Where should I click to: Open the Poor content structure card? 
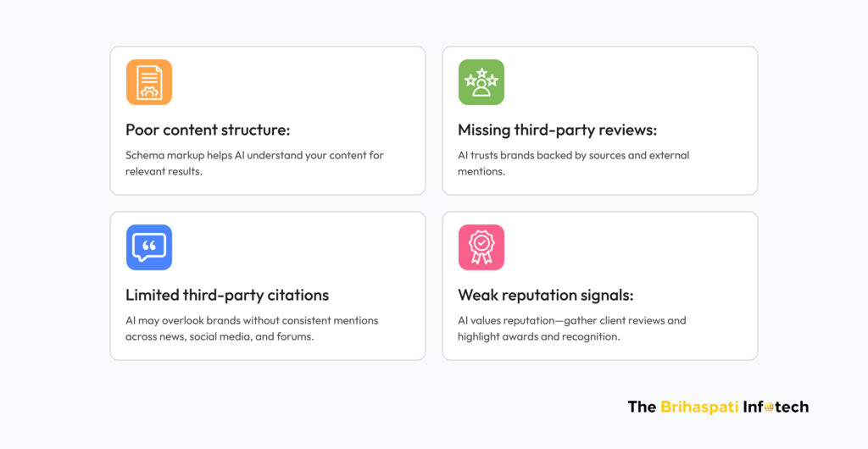pos(268,120)
